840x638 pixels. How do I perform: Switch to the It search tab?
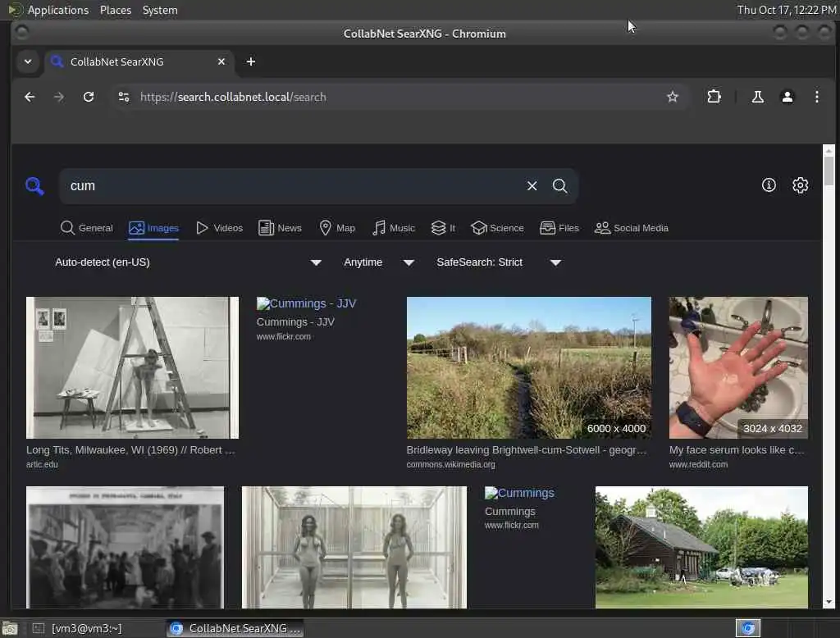click(x=443, y=228)
